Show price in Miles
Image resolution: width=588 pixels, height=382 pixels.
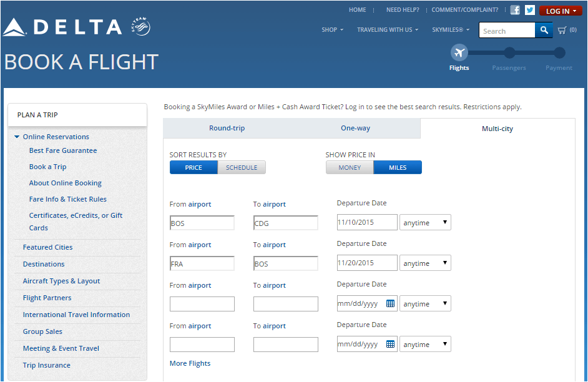coord(398,167)
